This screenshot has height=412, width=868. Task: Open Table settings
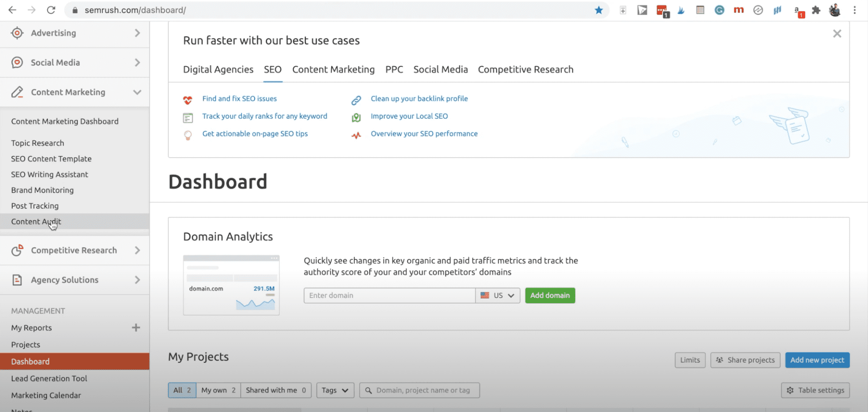[x=815, y=390]
